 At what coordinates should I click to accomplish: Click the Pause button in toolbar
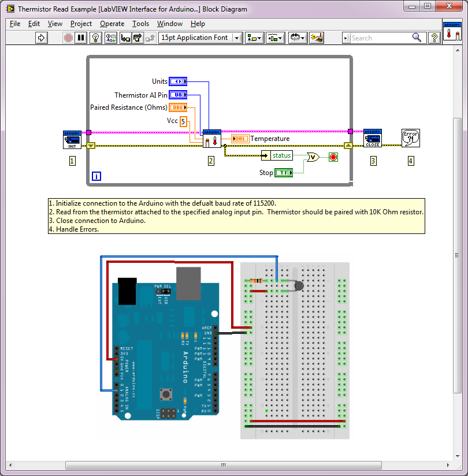tap(81, 38)
